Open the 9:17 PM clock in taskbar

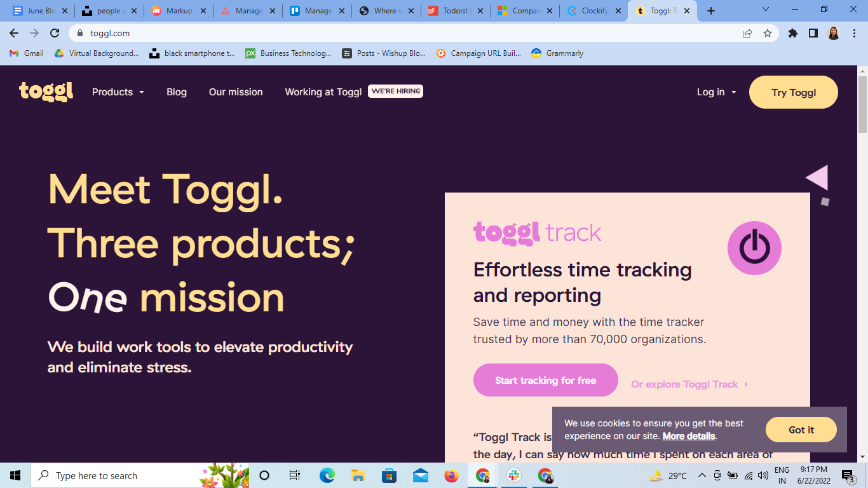814,475
